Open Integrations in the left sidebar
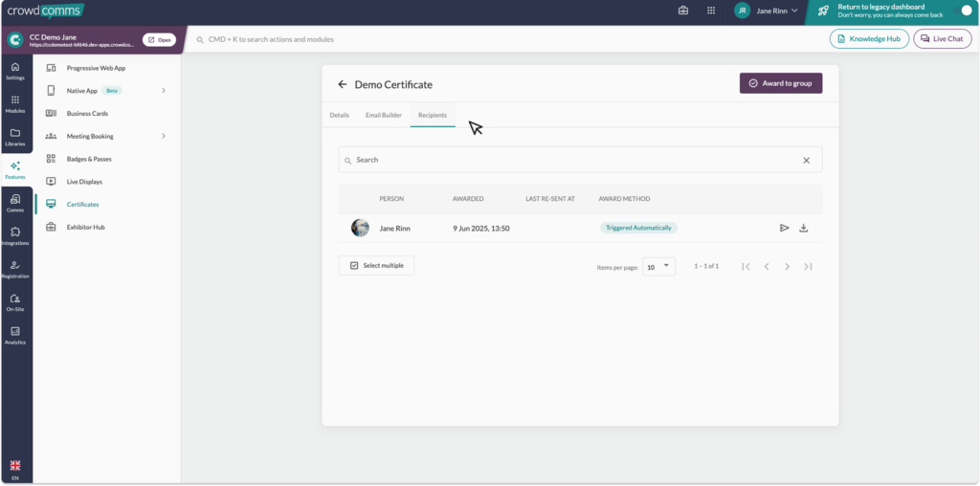 click(15, 235)
